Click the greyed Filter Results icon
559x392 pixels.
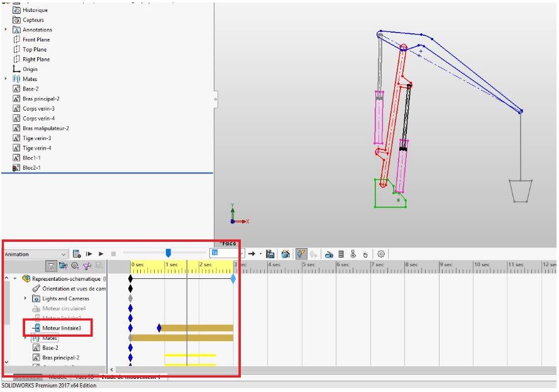click(99, 265)
